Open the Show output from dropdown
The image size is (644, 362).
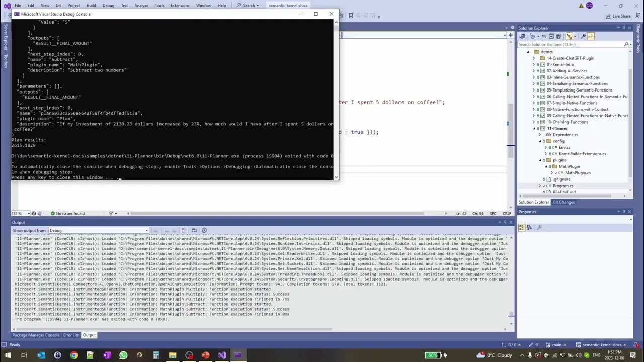pos(99,230)
